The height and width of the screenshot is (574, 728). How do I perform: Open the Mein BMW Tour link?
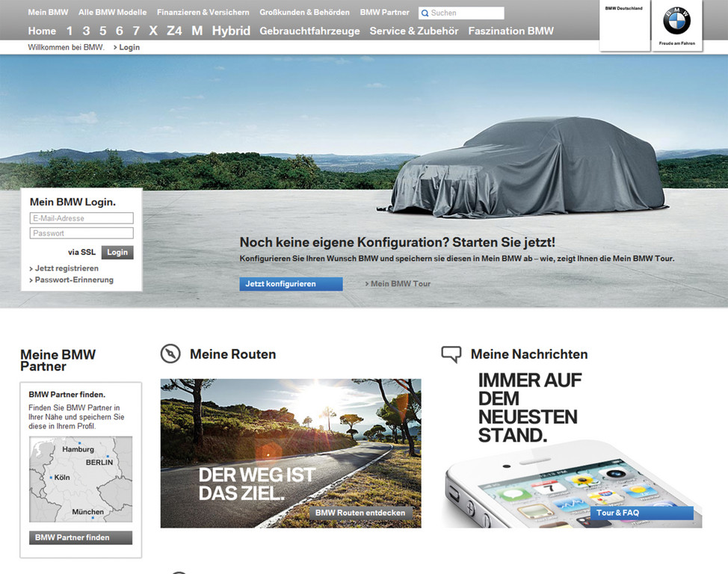point(398,284)
